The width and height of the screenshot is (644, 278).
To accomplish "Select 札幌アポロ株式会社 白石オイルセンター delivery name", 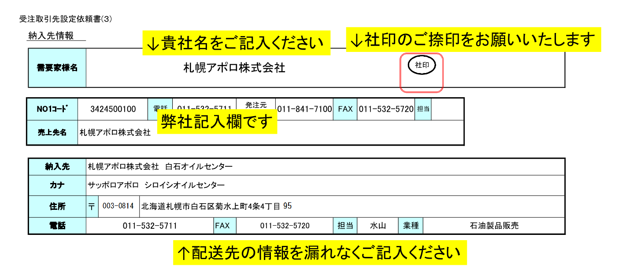I will (160, 167).
